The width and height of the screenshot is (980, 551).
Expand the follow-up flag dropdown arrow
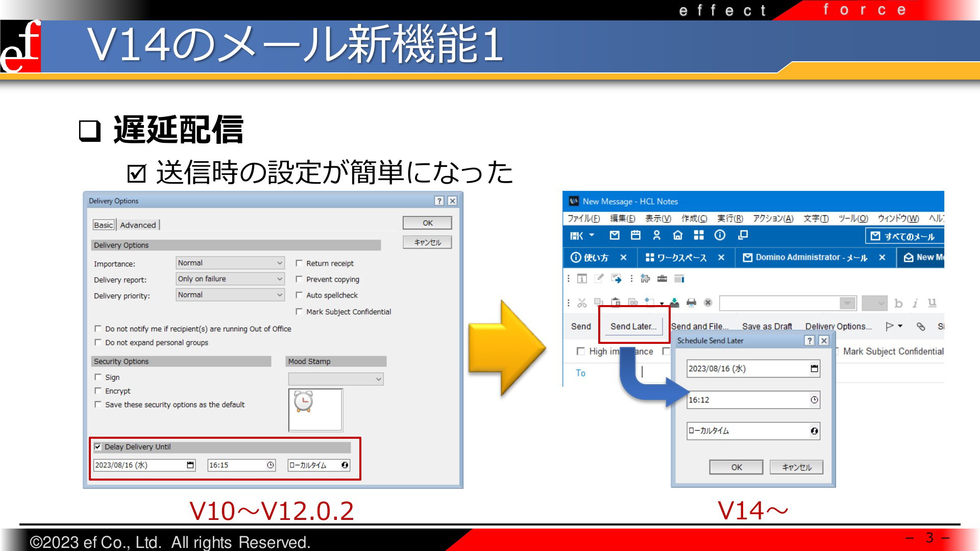[x=900, y=327]
